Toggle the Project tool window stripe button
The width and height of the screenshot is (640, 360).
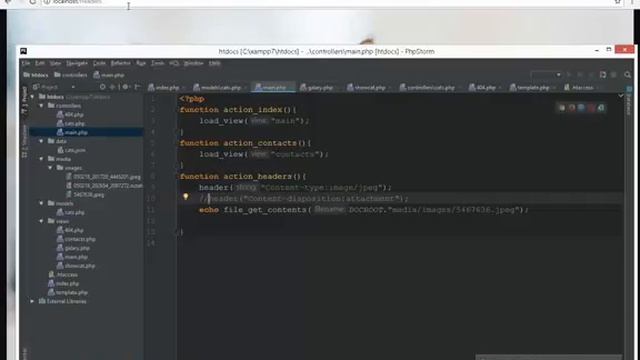(x=25, y=100)
